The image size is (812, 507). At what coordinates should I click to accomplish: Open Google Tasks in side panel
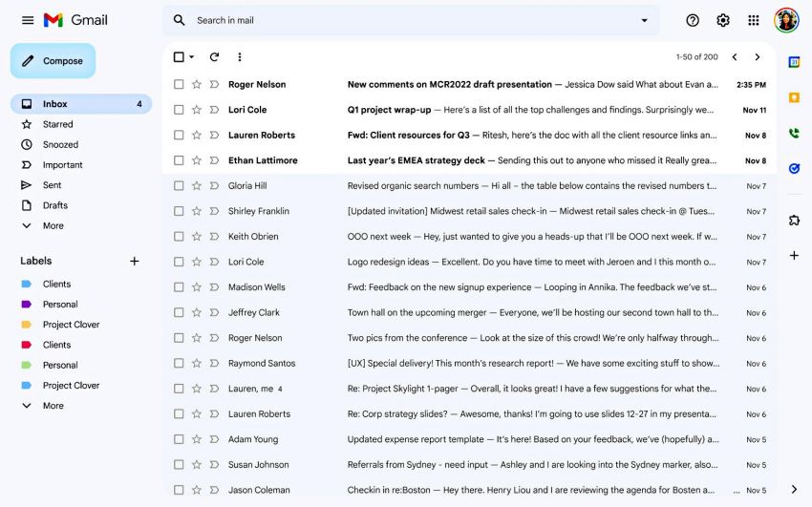click(793, 168)
